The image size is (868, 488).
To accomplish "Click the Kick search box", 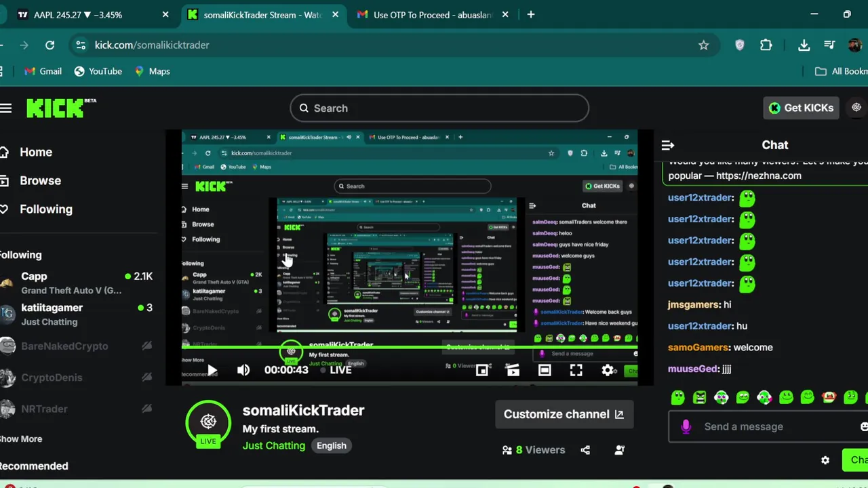I will pyautogui.click(x=439, y=108).
